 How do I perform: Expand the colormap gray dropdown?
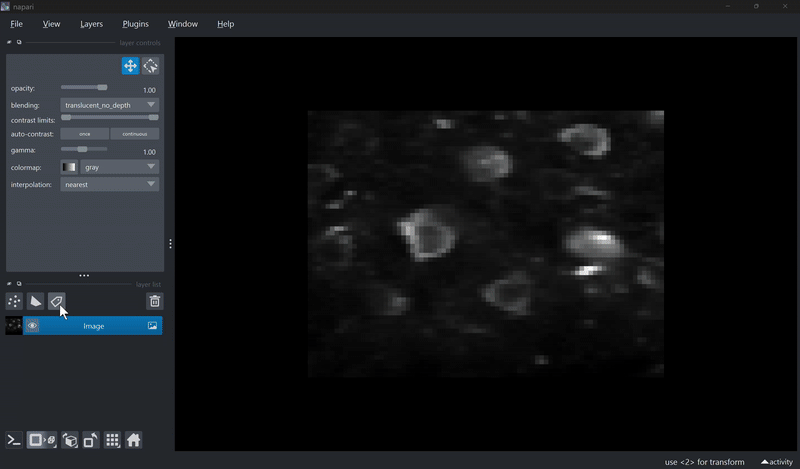tap(119, 167)
